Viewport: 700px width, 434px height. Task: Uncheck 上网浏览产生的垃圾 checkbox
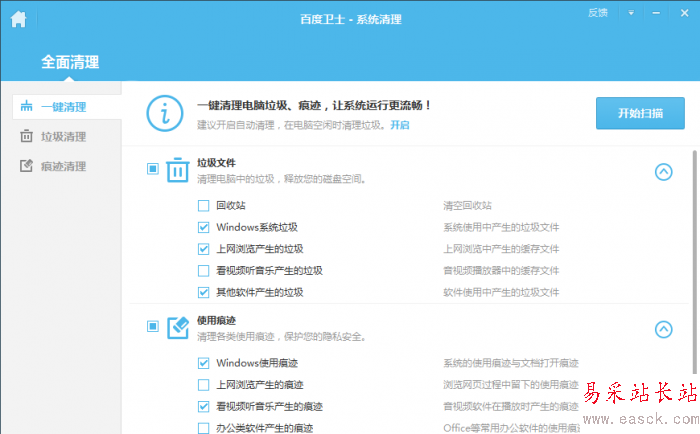(x=203, y=249)
